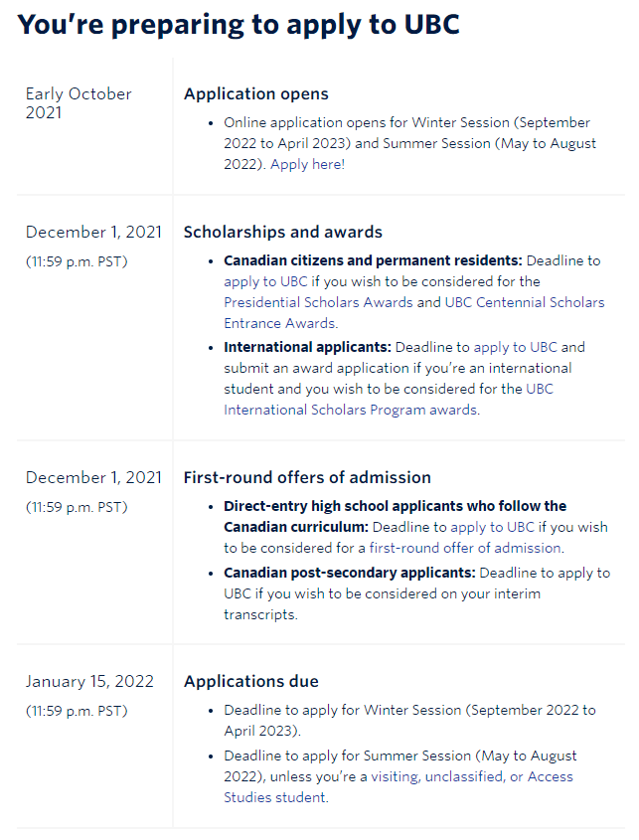
Task: Open the "Apply here!" link
Action: [307, 164]
